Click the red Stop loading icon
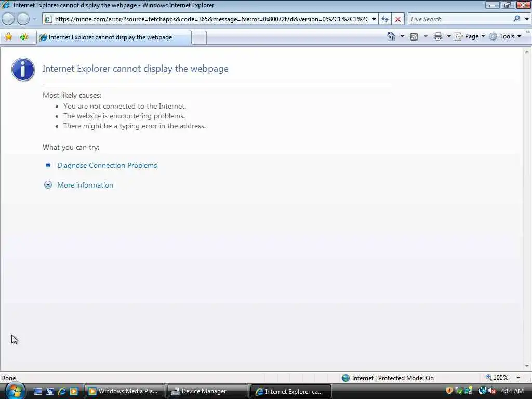The image size is (532, 399). pos(398,19)
